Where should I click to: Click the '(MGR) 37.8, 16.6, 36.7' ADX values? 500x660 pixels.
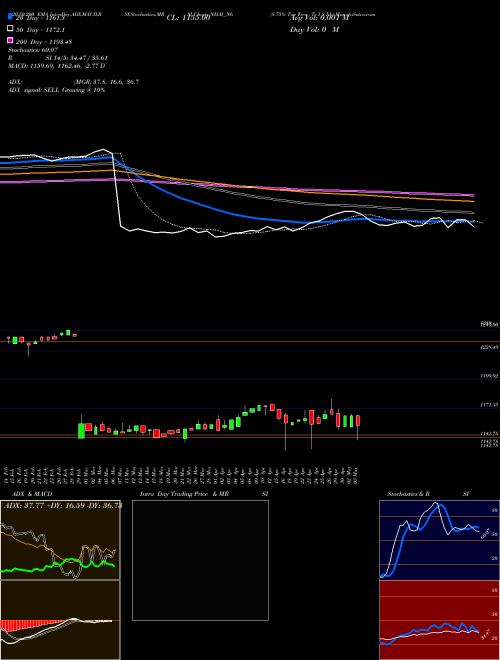click(x=106, y=82)
